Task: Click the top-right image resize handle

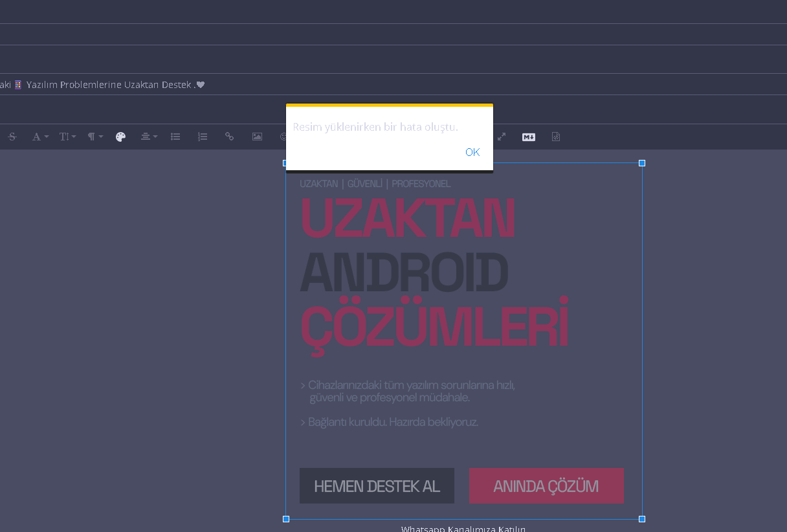Action: pos(642,163)
